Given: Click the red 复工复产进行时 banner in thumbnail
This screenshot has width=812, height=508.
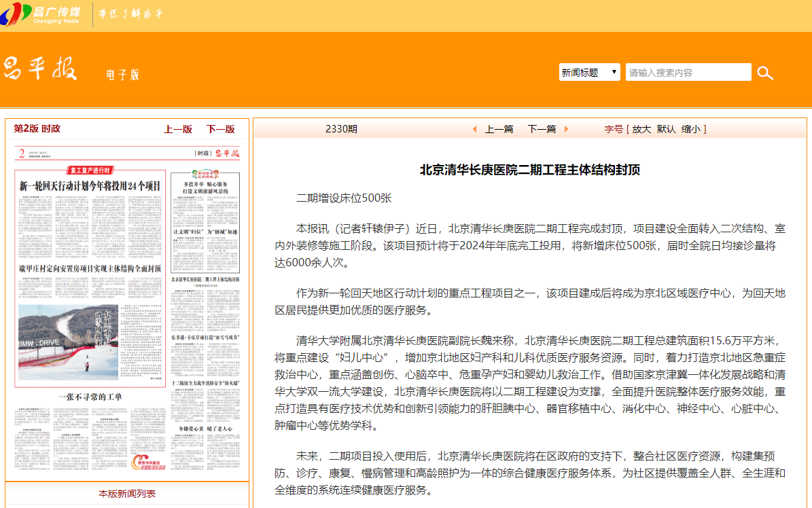Looking at the screenshot, I should 90,170.
